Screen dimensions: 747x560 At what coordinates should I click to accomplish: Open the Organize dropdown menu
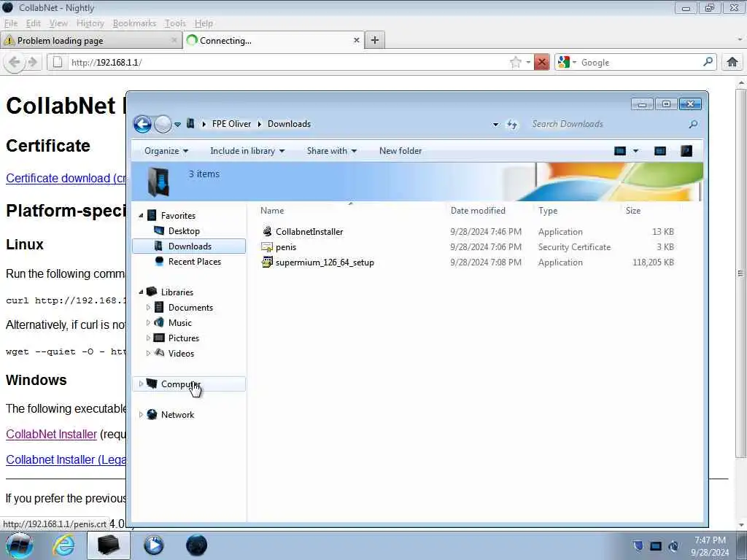(x=166, y=151)
